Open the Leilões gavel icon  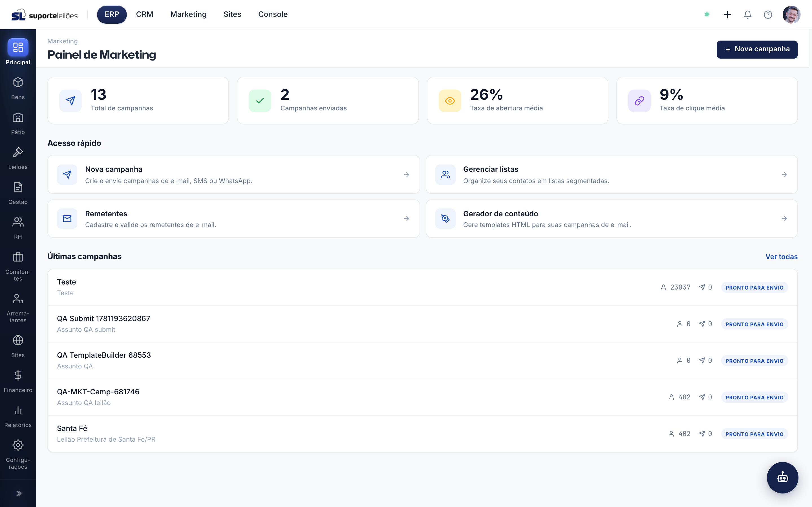coord(18,152)
